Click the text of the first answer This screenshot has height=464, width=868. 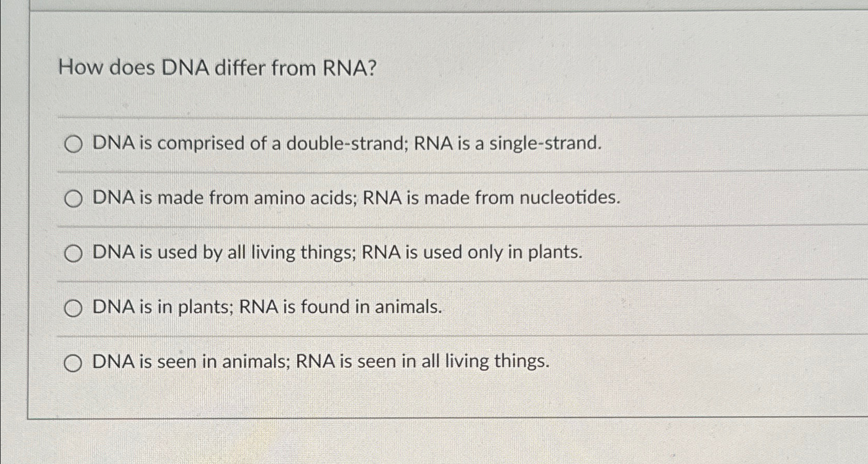click(346, 145)
